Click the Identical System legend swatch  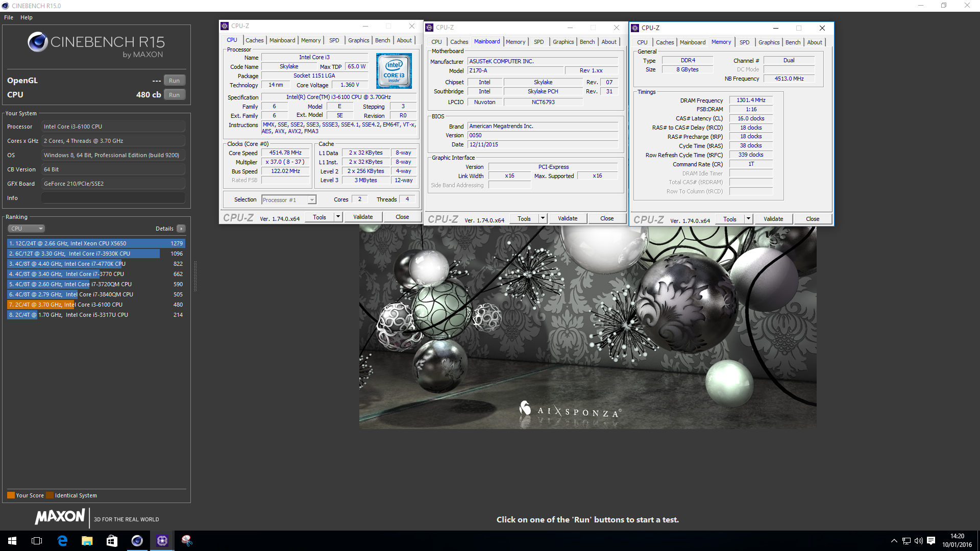(50, 495)
